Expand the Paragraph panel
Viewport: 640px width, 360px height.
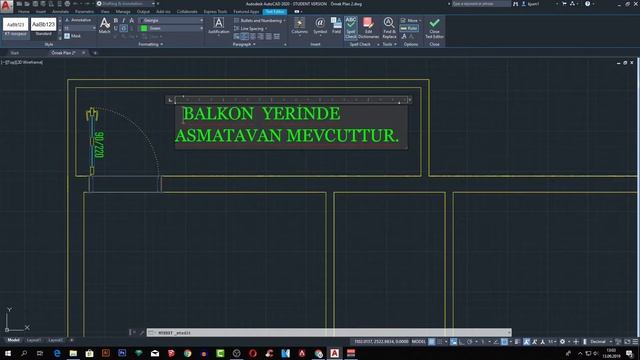coord(244,44)
